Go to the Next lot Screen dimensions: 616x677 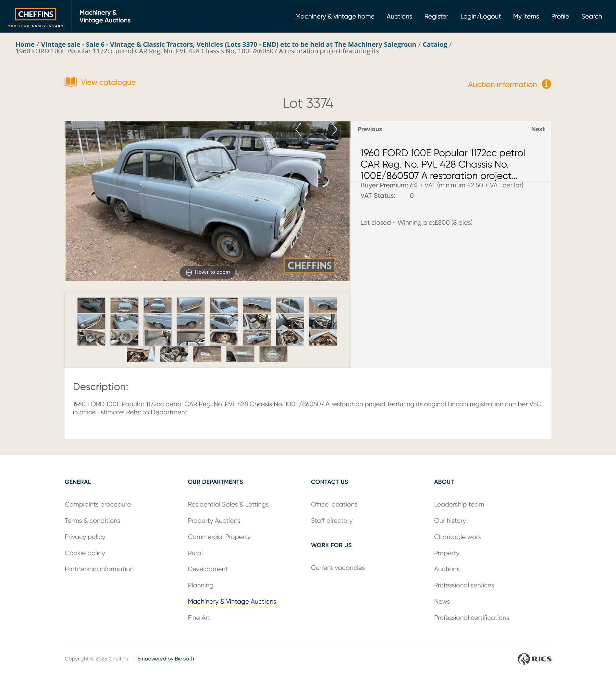click(537, 129)
